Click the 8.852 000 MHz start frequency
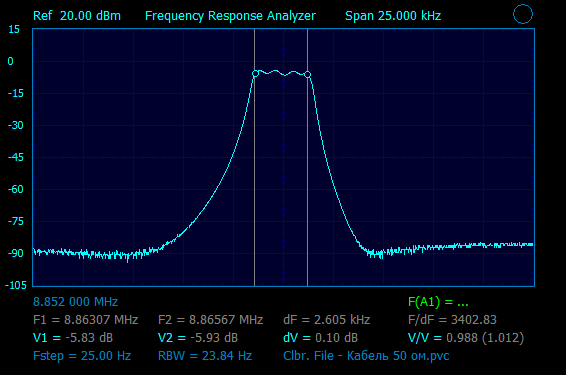566x375 pixels. pos(75,302)
